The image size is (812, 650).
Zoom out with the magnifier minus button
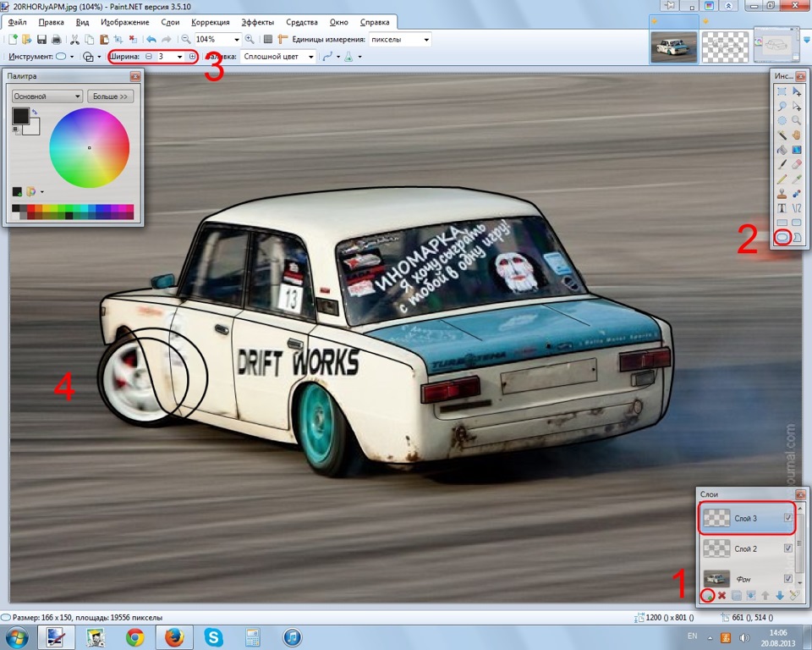[x=186, y=40]
